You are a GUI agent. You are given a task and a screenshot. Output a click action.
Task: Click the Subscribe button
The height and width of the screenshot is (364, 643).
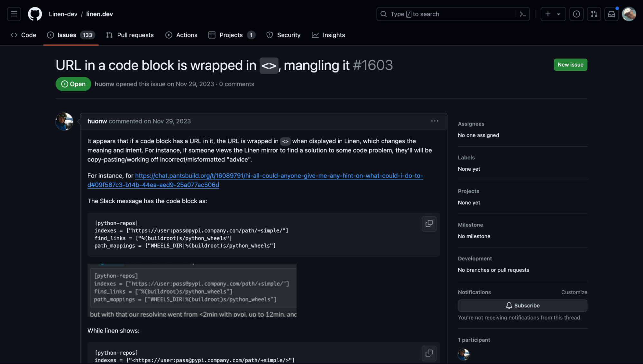(x=522, y=305)
